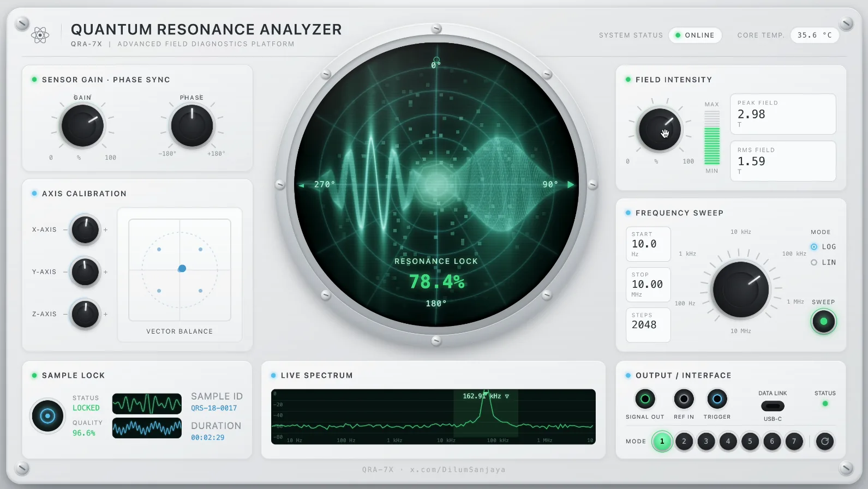Image resolution: width=868 pixels, height=489 pixels.
Task: Toggle the green SWEEP button
Action: pos(824,322)
